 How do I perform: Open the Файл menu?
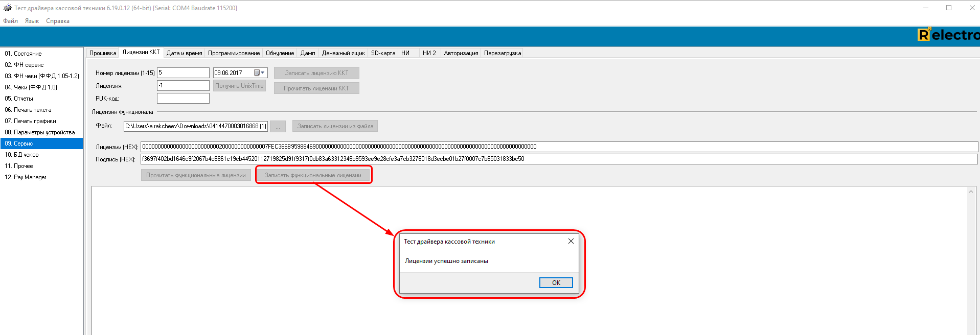click(10, 21)
